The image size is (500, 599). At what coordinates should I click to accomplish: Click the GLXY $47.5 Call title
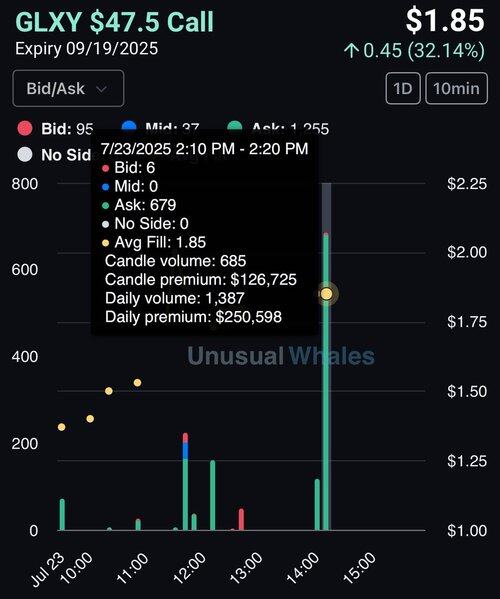[x=115, y=21]
